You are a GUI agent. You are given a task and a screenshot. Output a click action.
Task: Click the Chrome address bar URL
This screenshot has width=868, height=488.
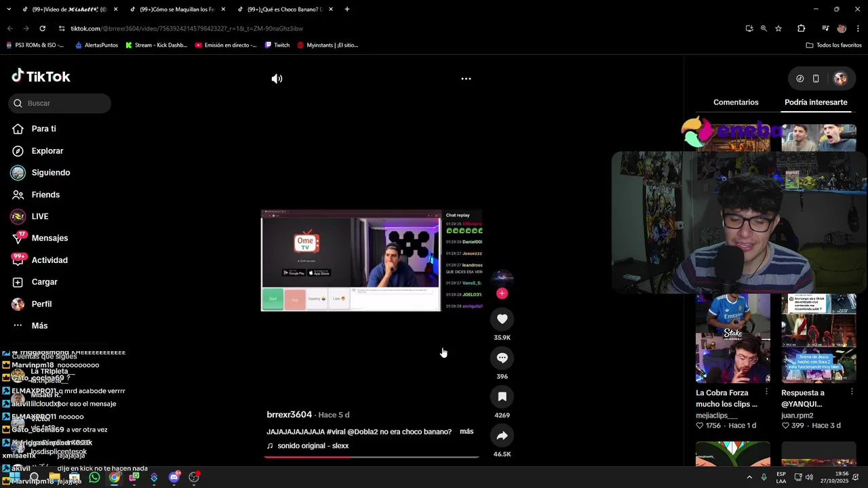[x=187, y=28]
